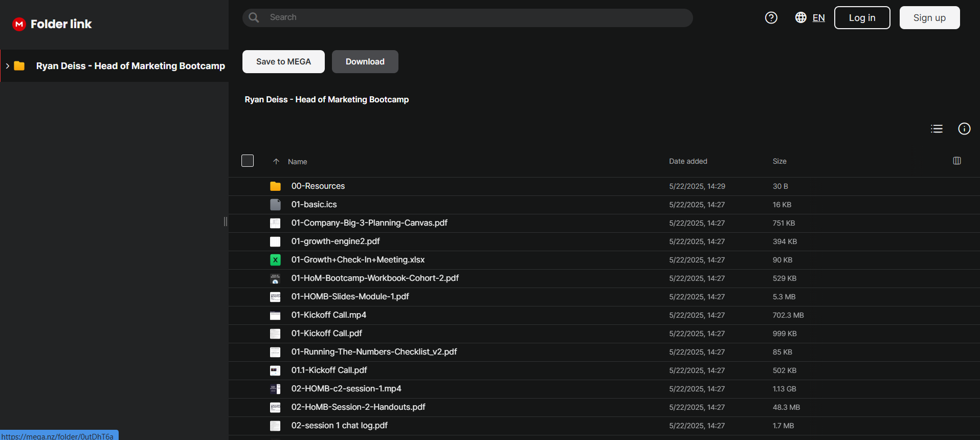Select the 01-basic.ics file name
The height and width of the screenshot is (440, 980).
click(314, 205)
